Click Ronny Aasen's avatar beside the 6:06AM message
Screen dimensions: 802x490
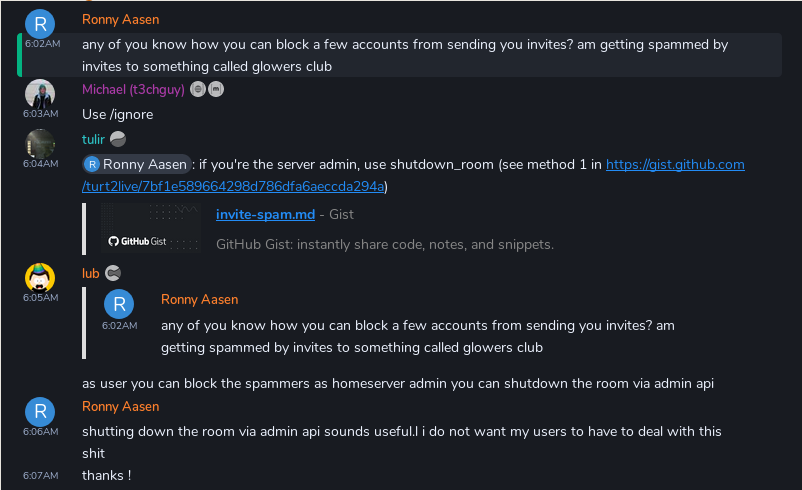coord(40,412)
